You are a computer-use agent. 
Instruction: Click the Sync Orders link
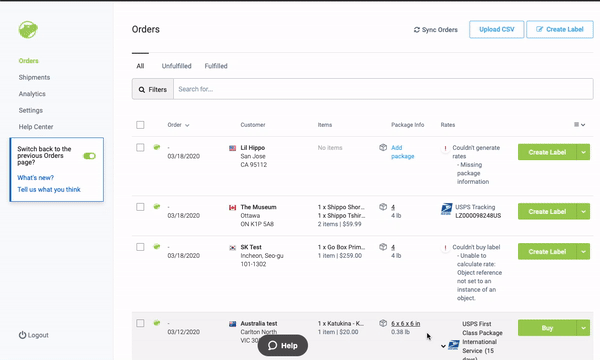tap(436, 30)
